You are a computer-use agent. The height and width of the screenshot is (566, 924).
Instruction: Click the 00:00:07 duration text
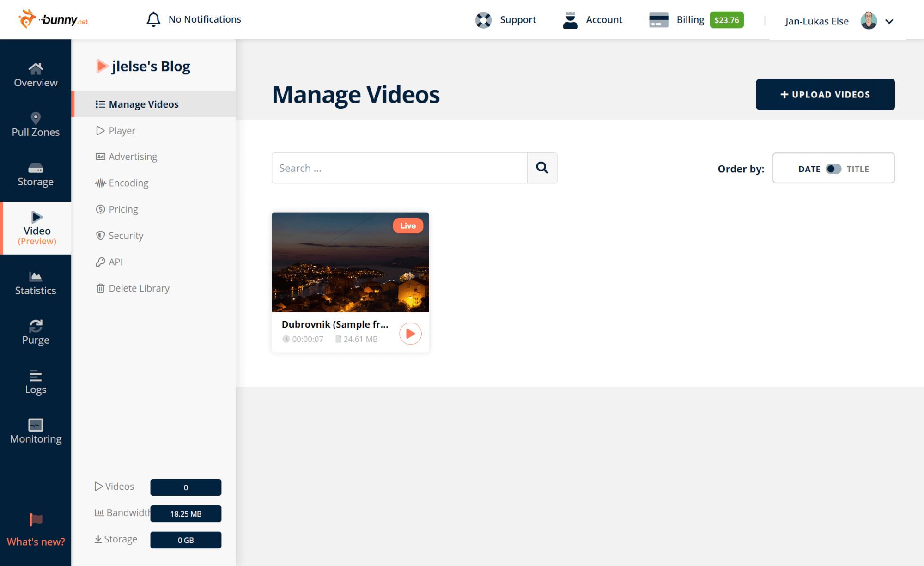(x=307, y=339)
